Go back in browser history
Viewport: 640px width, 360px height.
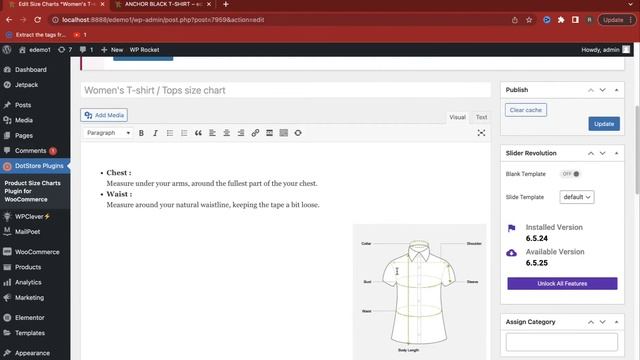(9, 20)
